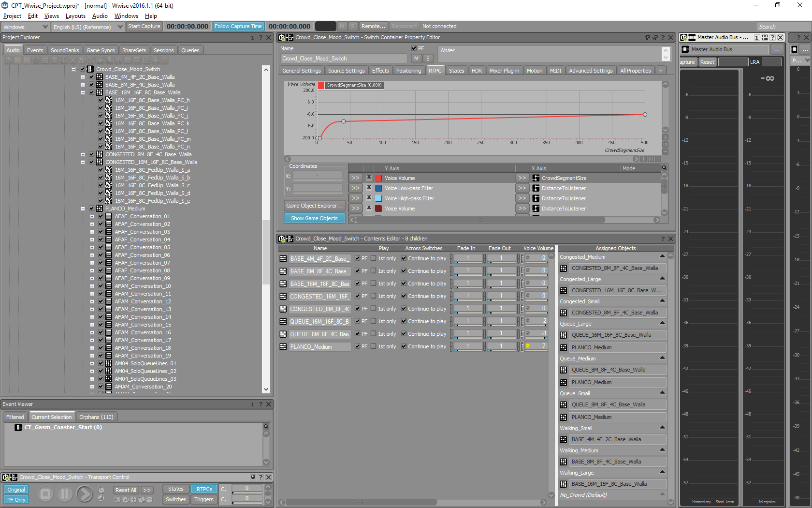Image resolution: width=812 pixels, height=508 pixels.
Task: Collapse the Crowd_Close_Mood_Switch tree node
Action: pyautogui.click(x=73, y=69)
